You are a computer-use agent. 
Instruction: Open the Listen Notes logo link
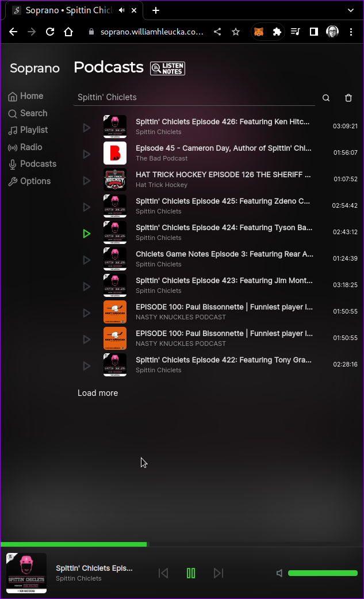(x=167, y=68)
